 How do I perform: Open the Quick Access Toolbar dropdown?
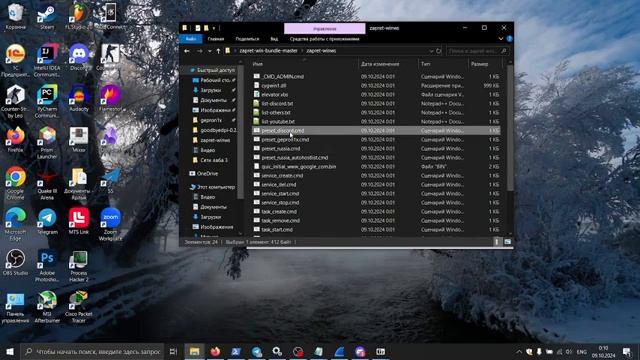(214, 28)
